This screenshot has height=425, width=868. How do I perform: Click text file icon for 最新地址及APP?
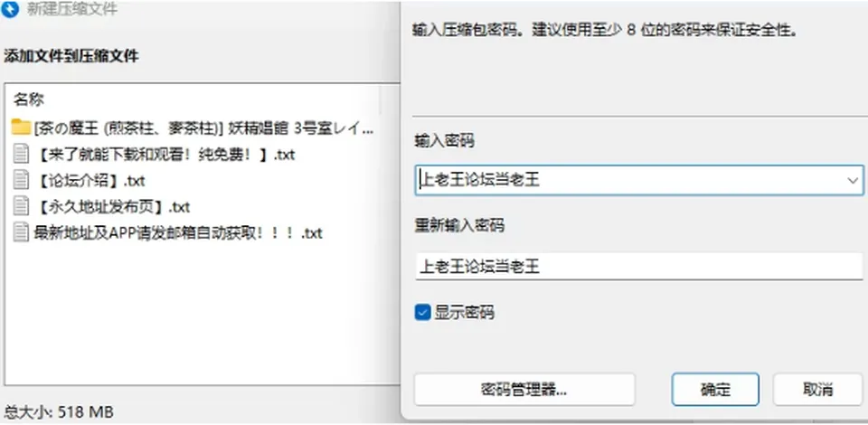(x=21, y=232)
